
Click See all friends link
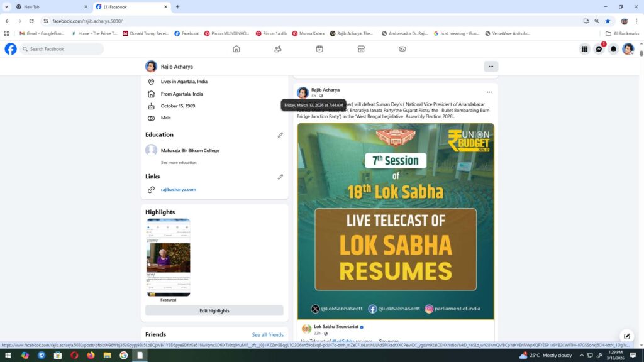tap(267, 335)
